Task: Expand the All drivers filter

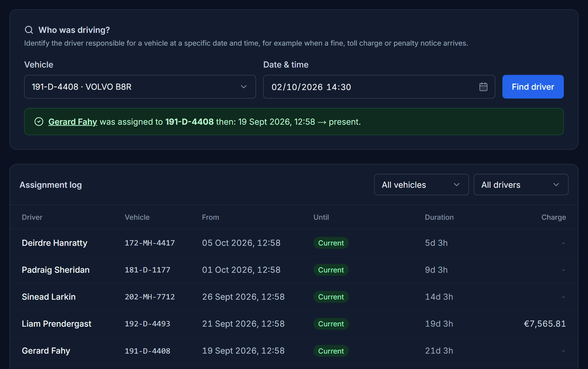Action: pyautogui.click(x=521, y=184)
